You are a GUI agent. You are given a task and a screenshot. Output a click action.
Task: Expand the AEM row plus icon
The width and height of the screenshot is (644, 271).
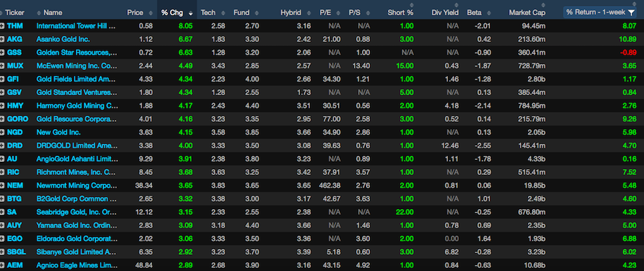click(2, 265)
